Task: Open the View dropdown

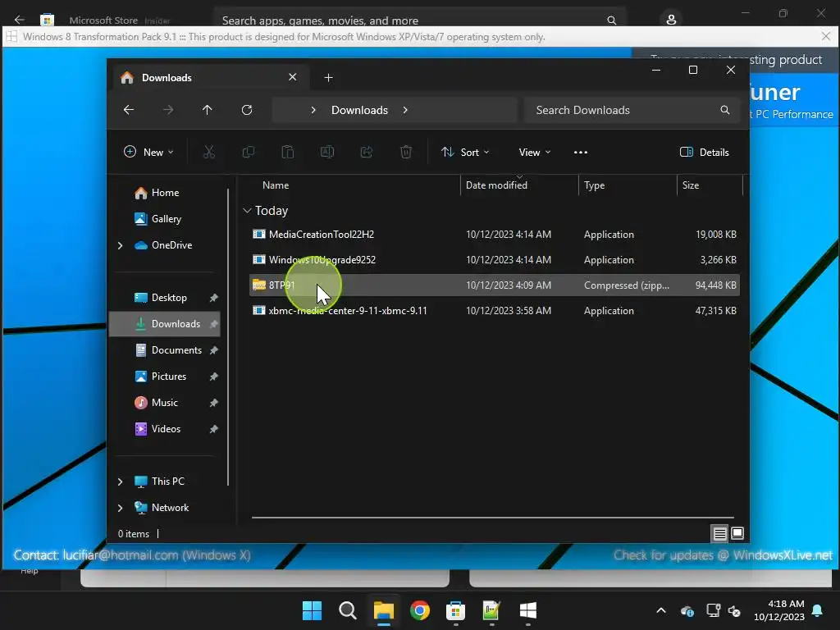Action: point(535,152)
